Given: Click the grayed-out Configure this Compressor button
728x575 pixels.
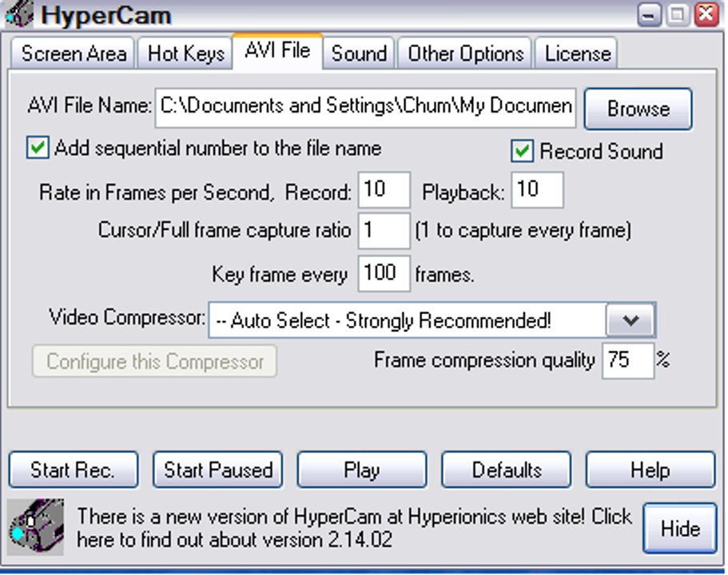Looking at the screenshot, I should 154,361.
